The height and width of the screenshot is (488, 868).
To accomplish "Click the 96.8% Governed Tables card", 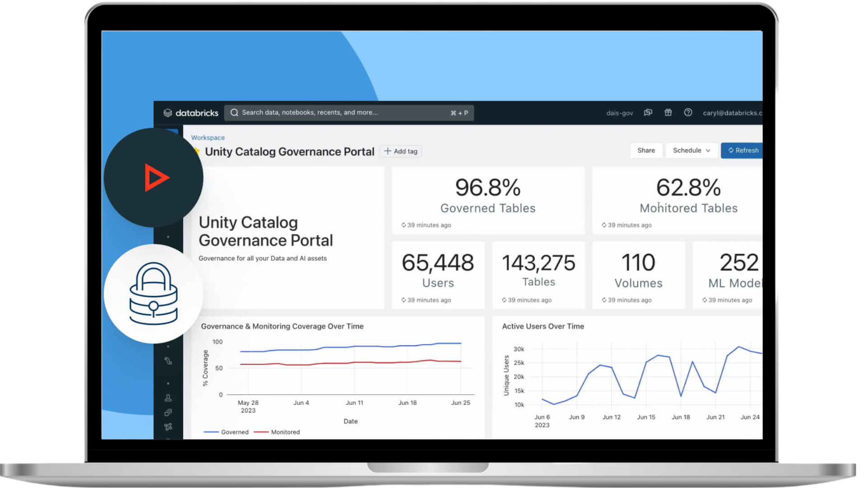I will click(x=488, y=200).
